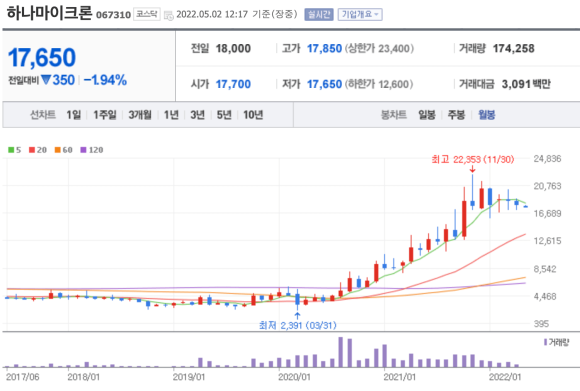This screenshot has height=391, width=580.
Task: Click the green 5 moving average legend
Action: tap(15, 150)
